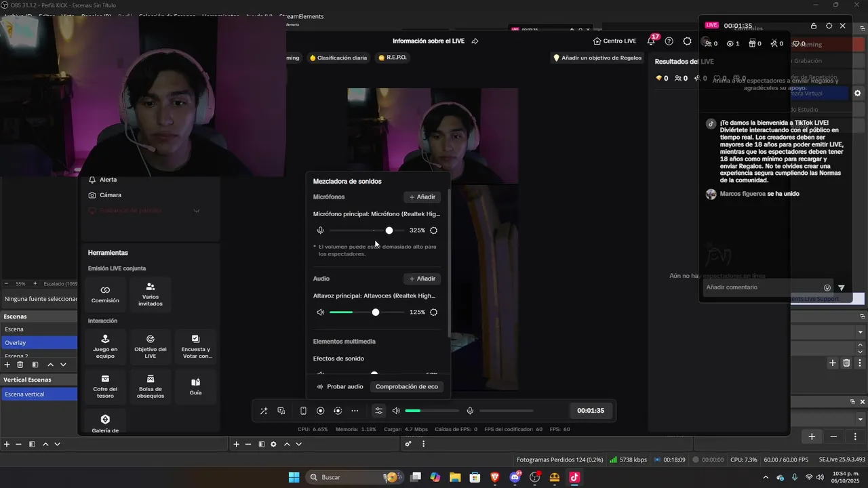Viewport: 868px width, 488px height.
Task: Click Comprobación de eco button
Action: 407,386
